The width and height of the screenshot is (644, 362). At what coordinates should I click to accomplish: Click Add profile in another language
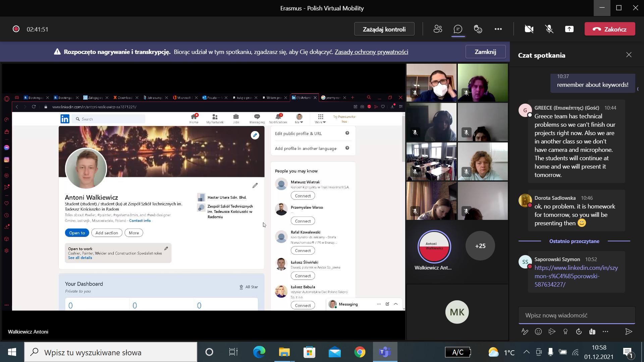coord(306,148)
